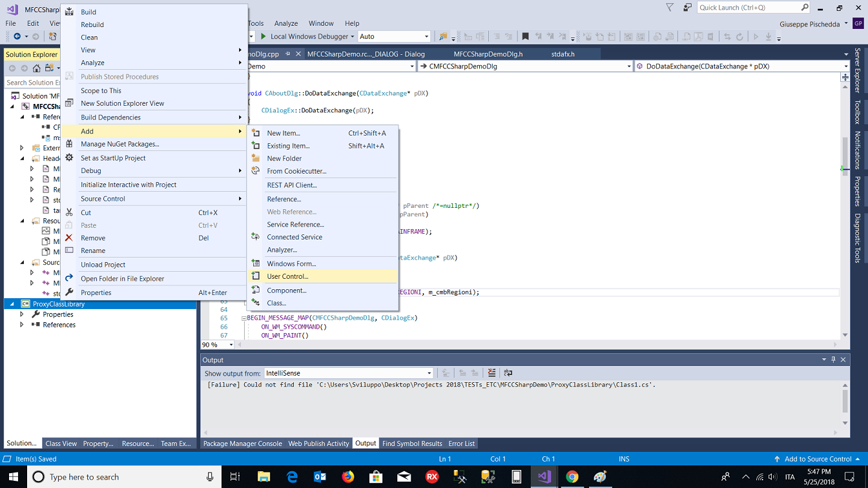Screen dimensions: 868x488
Task: Click the Cut scissors entry in context menu
Action: coord(154,212)
